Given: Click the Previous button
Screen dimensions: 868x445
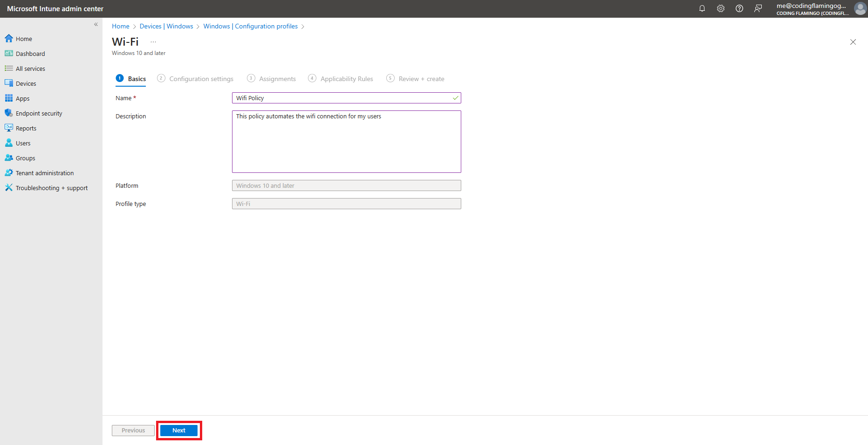Looking at the screenshot, I should tap(133, 431).
